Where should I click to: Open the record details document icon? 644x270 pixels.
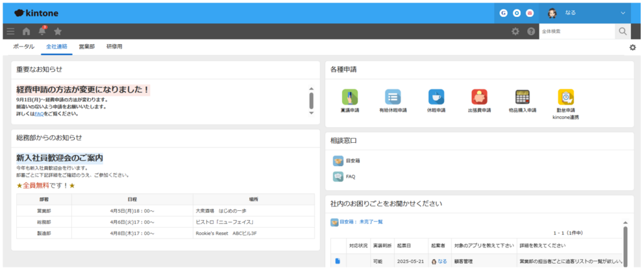point(338,261)
